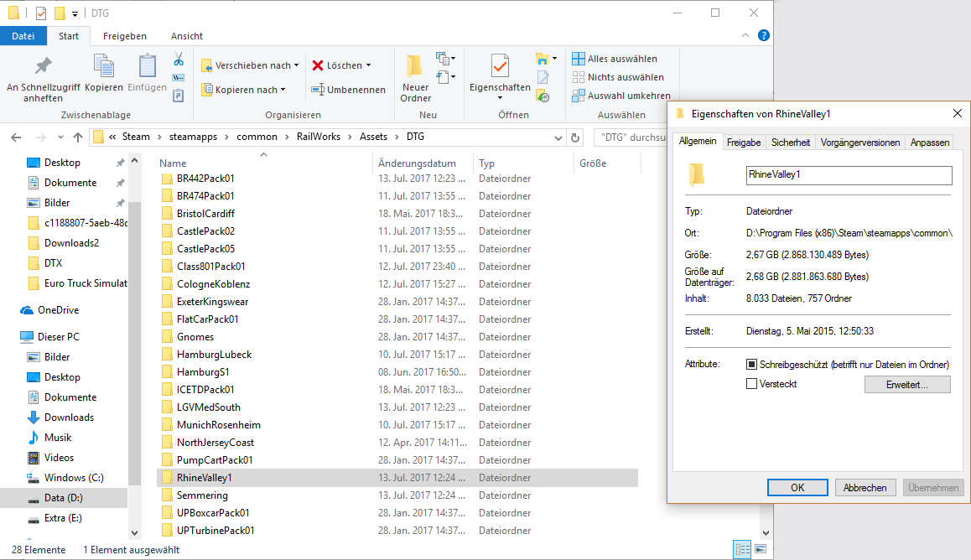This screenshot has width=971, height=560.
Task: Click the Erweitert... button
Action: click(907, 384)
